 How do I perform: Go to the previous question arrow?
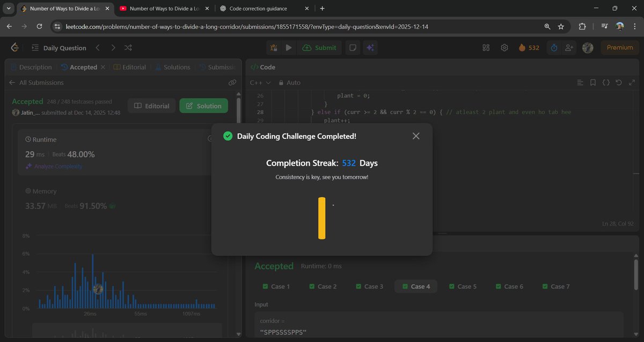[98, 48]
